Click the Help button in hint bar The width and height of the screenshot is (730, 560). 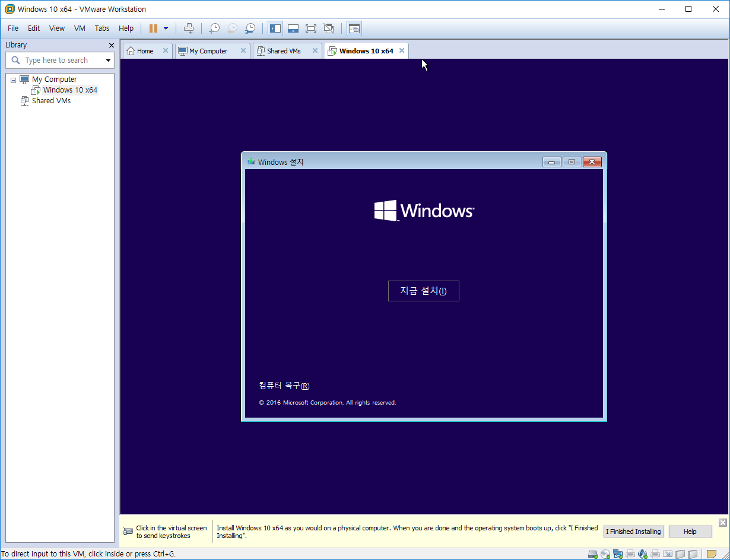[690, 532]
